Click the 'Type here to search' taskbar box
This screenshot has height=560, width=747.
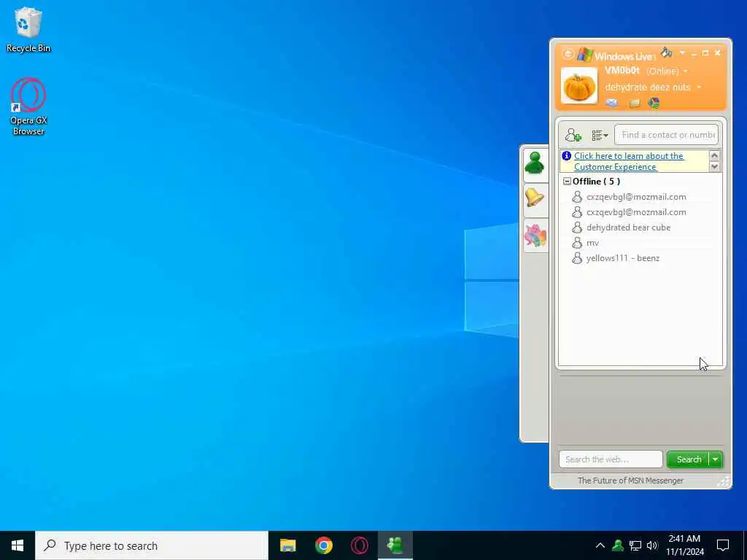pyautogui.click(x=152, y=545)
